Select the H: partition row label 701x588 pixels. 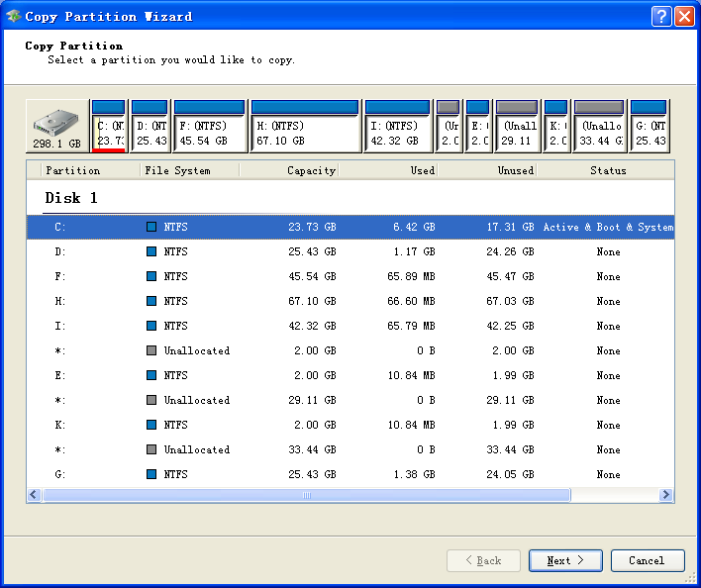coord(60,301)
